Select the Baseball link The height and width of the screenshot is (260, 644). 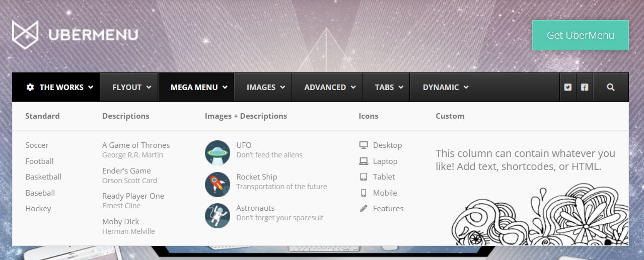(x=40, y=193)
